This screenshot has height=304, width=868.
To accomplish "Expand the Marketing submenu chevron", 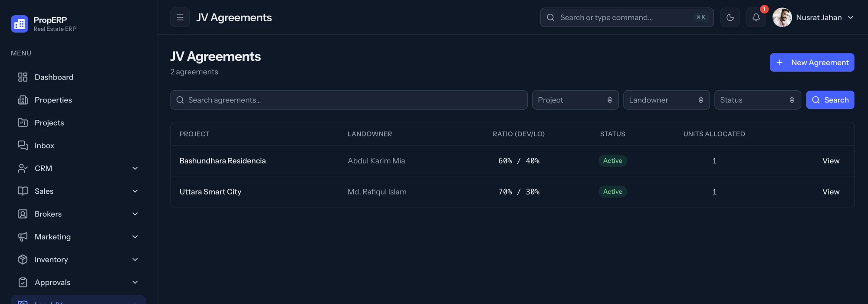I will tap(135, 237).
